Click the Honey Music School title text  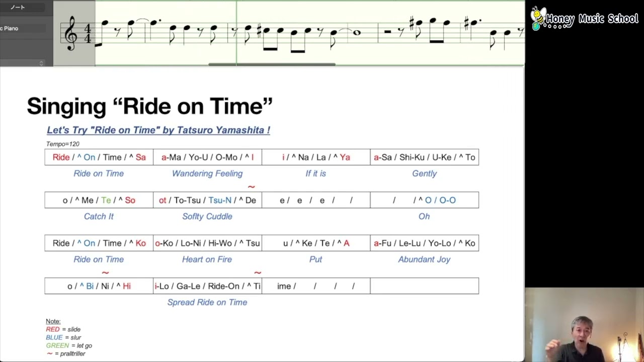click(592, 19)
